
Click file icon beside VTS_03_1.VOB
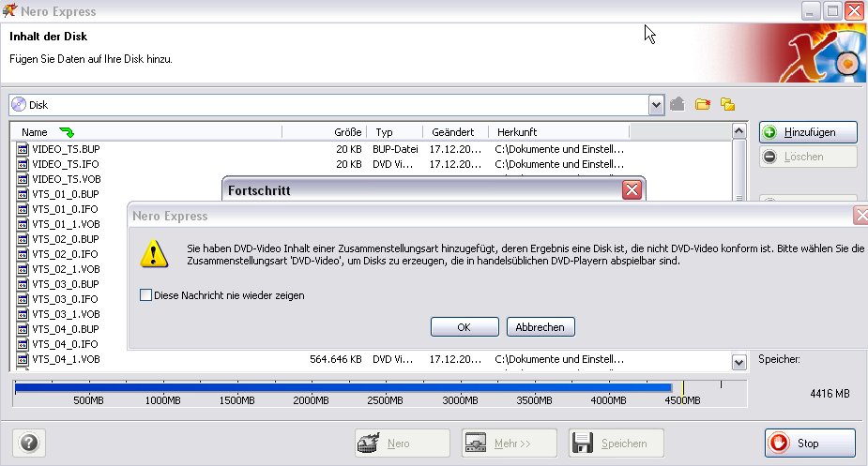(23, 314)
